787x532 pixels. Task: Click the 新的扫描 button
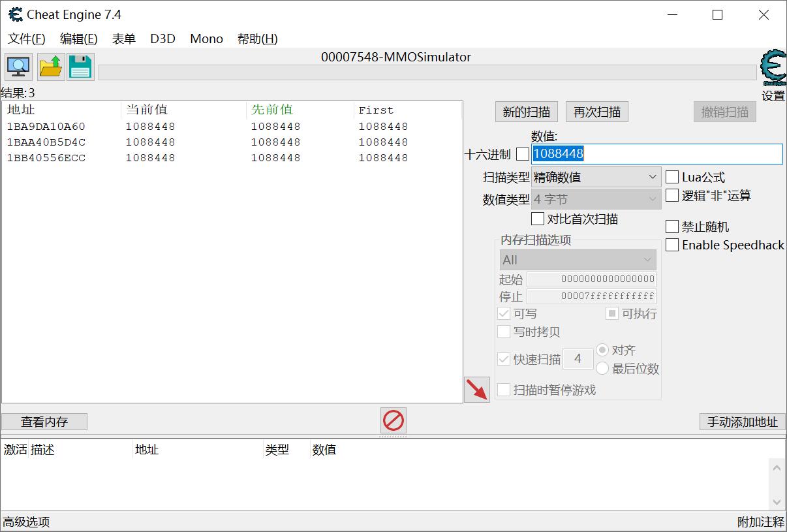[x=527, y=112]
